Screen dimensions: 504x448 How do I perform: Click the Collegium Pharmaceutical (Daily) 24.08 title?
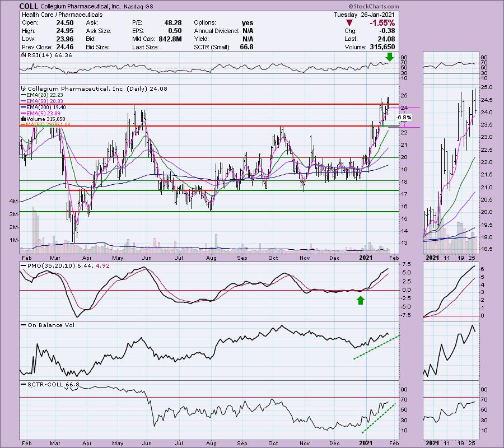[97, 88]
